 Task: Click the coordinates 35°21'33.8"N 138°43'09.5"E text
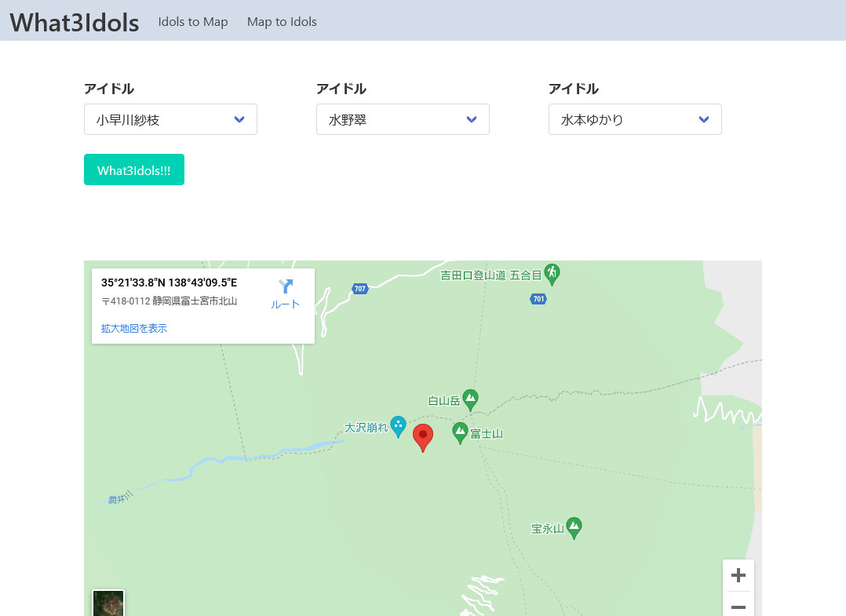pyautogui.click(x=169, y=282)
